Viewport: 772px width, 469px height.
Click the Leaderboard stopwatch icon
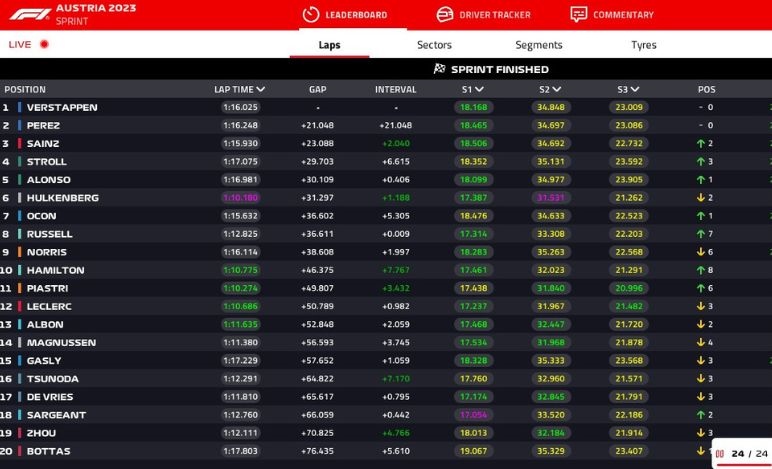point(310,14)
